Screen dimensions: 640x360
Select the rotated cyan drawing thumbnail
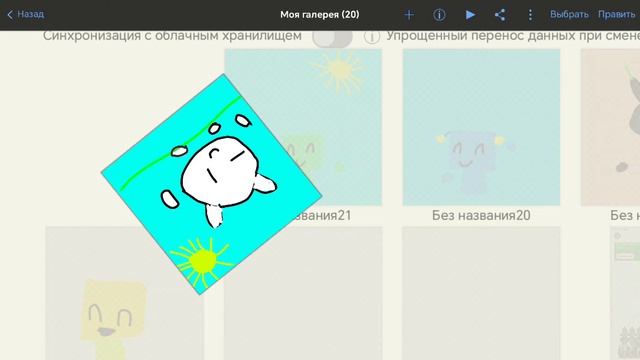click(211, 184)
